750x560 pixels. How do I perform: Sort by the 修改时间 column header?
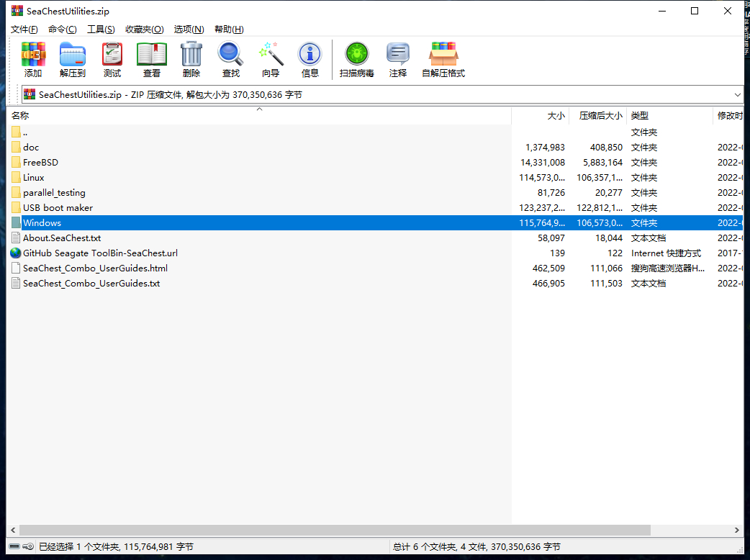tap(728, 115)
